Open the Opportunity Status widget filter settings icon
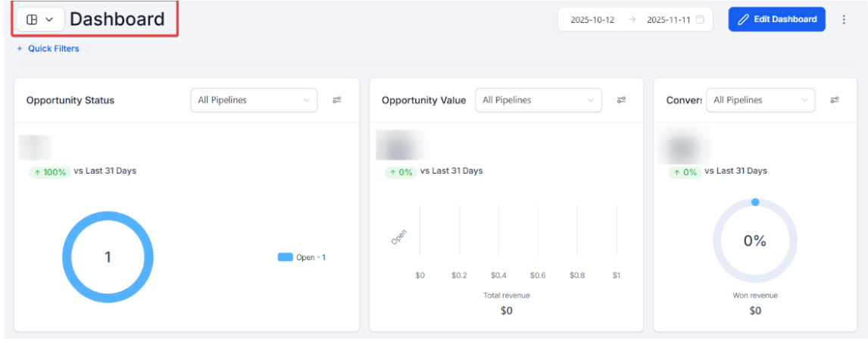The height and width of the screenshot is (339, 868). (336, 100)
